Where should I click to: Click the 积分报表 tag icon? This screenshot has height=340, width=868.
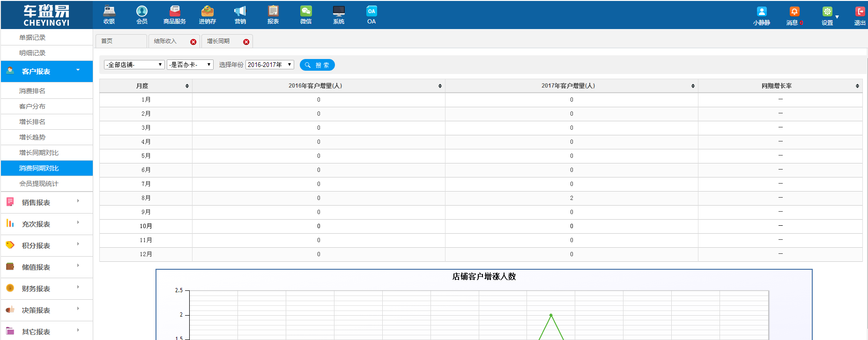10,245
